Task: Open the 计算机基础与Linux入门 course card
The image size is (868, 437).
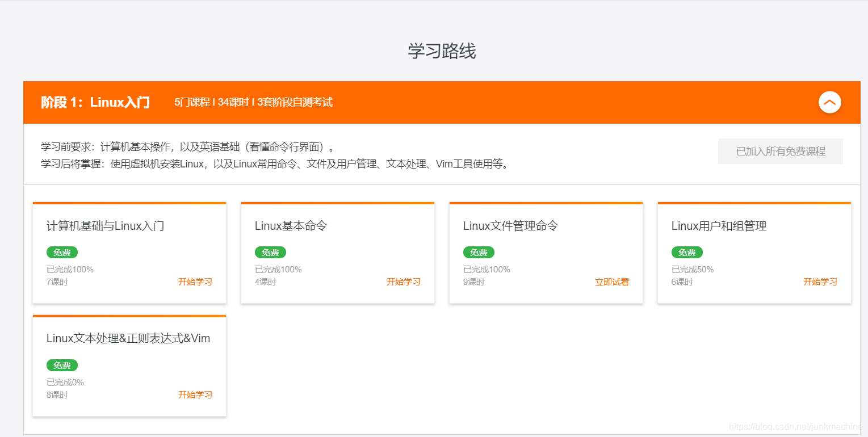Action: [x=104, y=225]
